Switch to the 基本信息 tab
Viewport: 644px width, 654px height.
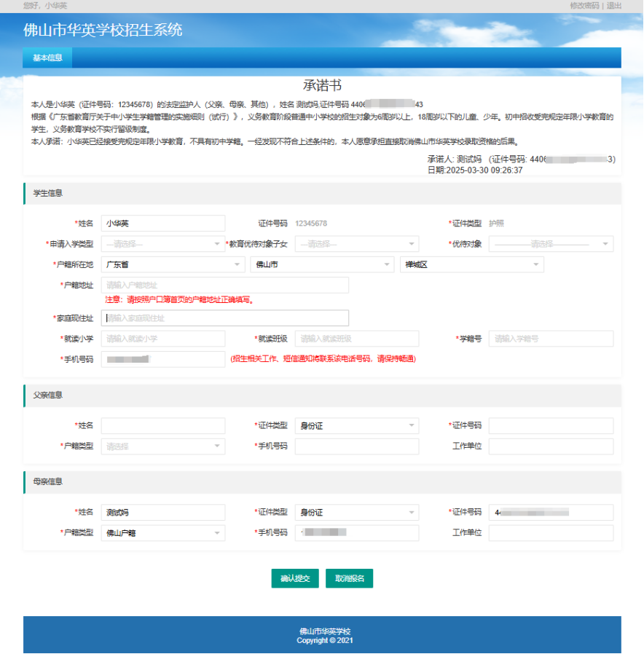pos(47,58)
